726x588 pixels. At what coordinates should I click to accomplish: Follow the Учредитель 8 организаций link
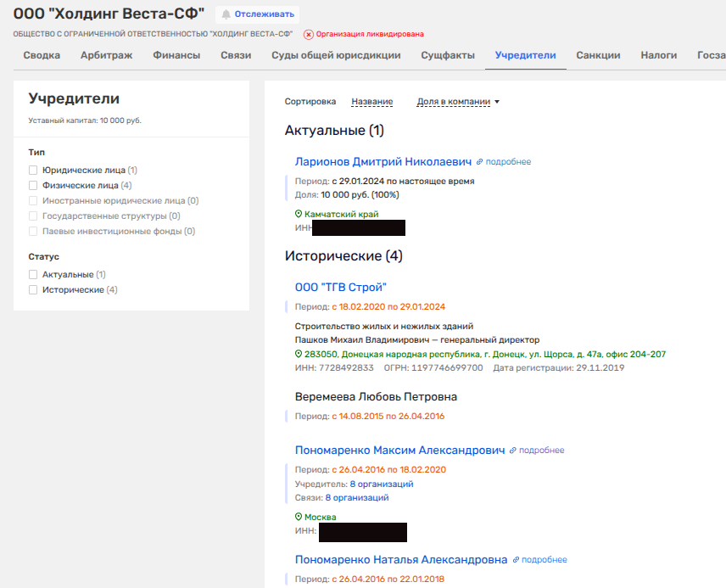[x=381, y=484]
